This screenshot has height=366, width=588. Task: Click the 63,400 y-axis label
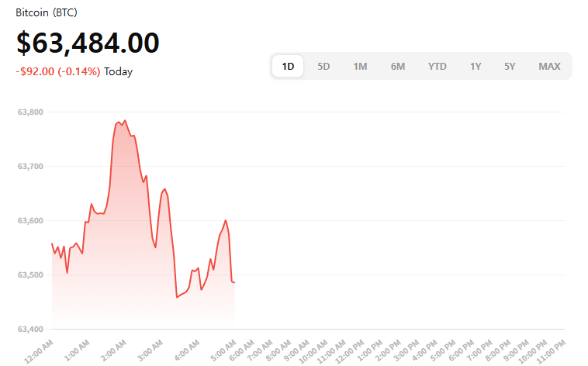tap(30, 329)
